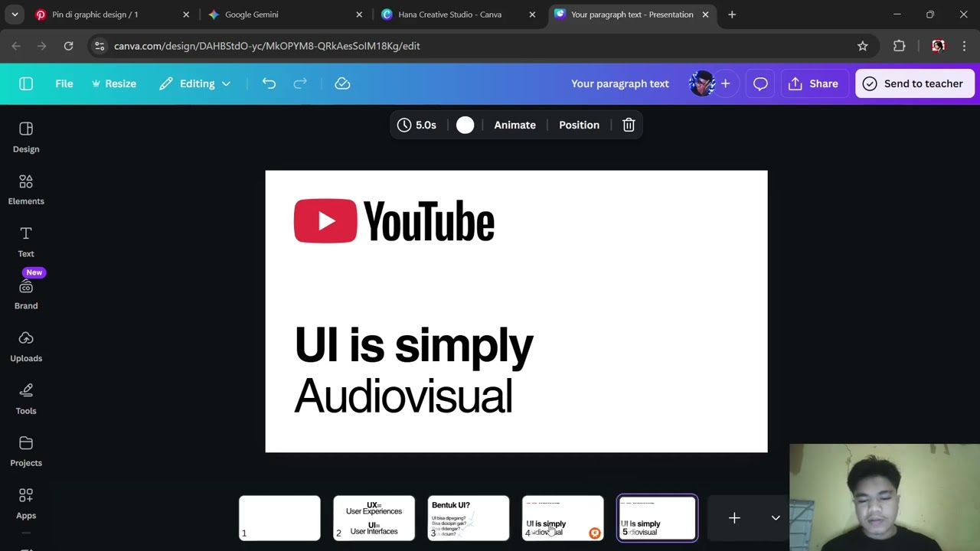
Task: Edit the design title Your paragraph text
Action: click(x=620, y=83)
